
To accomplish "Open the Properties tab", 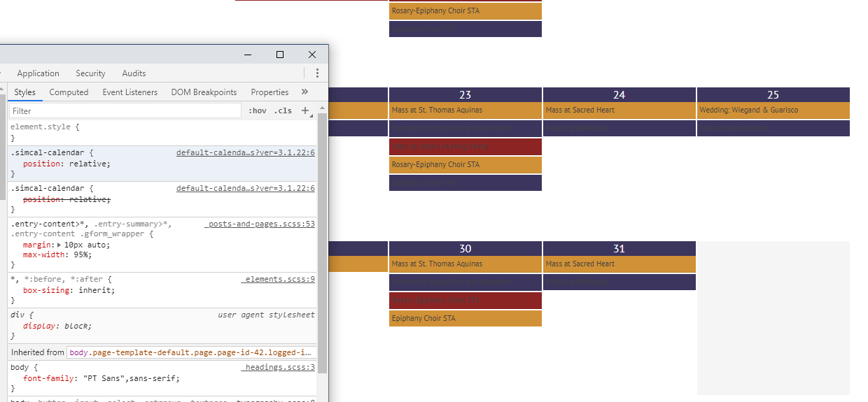I will click(269, 92).
